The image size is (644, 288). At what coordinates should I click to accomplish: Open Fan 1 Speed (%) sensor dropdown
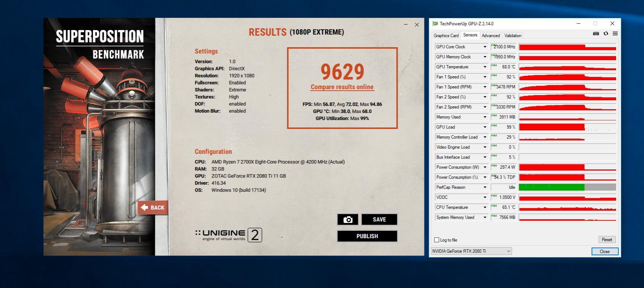pyautogui.click(x=485, y=77)
